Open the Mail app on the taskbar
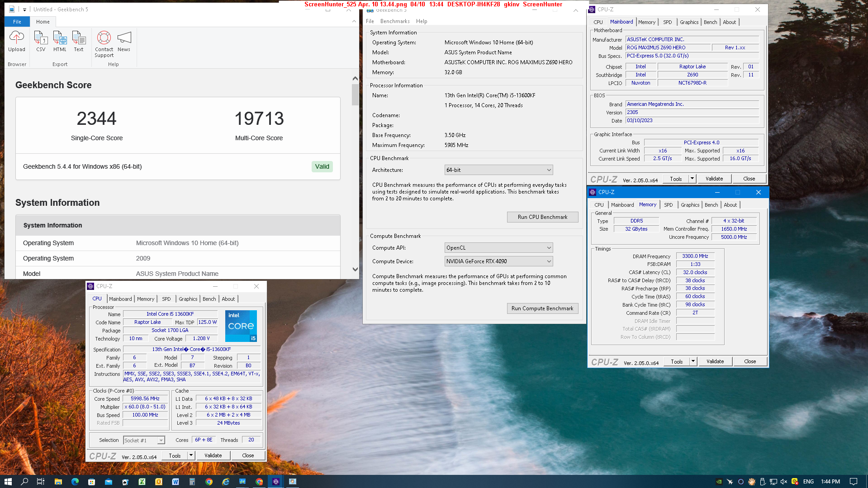 (x=108, y=482)
